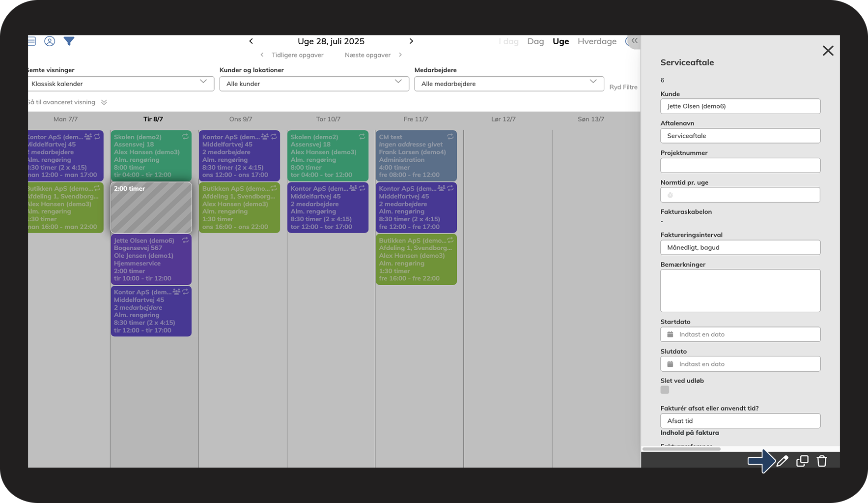Screen dimensions: 868x503
Task: Click the Normtid pr. uge field
Action: (740, 195)
